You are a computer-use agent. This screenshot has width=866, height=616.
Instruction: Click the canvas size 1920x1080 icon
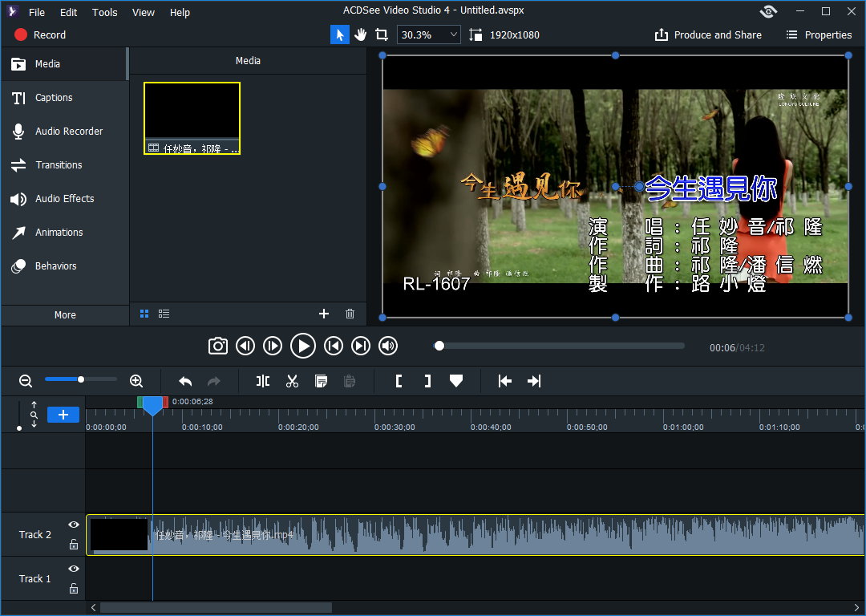475,34
